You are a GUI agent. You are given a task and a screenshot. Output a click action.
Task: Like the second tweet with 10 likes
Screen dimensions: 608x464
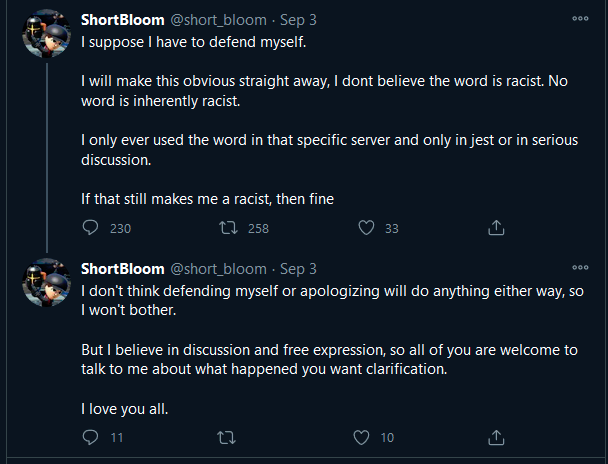pyautogui.click(x=361, y=437)
